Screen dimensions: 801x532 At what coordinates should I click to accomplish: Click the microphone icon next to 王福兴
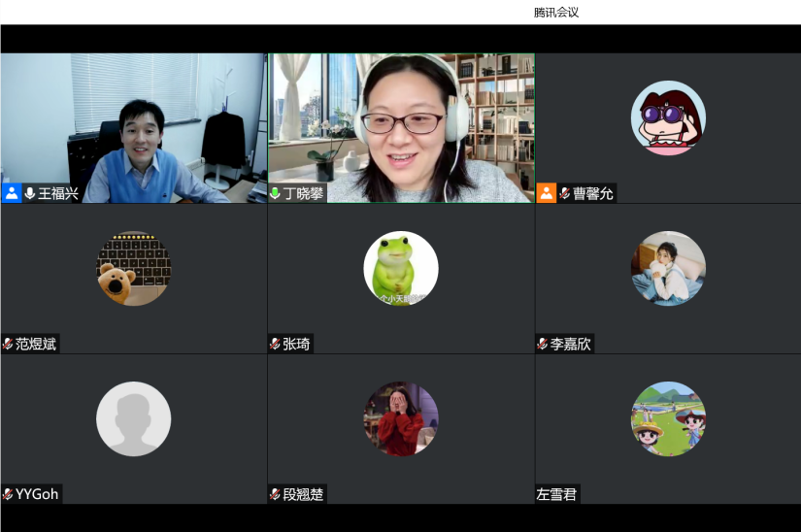tap(30, 193)
